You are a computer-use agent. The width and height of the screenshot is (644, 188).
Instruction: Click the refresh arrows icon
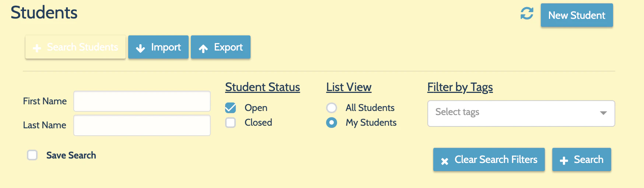(527, 14)
